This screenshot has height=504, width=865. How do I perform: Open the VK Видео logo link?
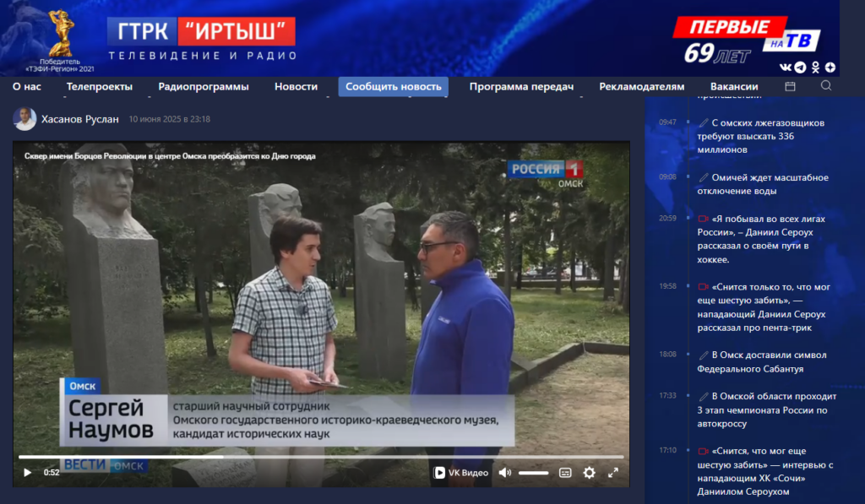[x=460, y=473]
